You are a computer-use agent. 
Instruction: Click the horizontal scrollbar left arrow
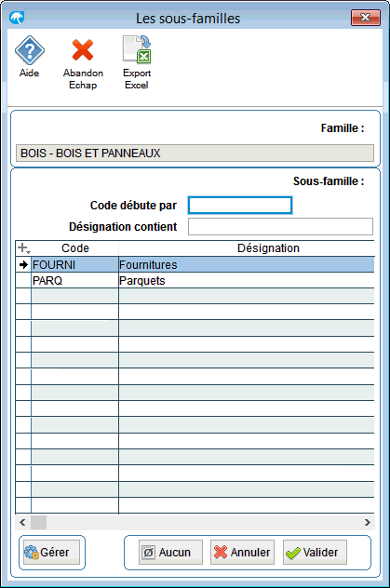coord(22,522)
